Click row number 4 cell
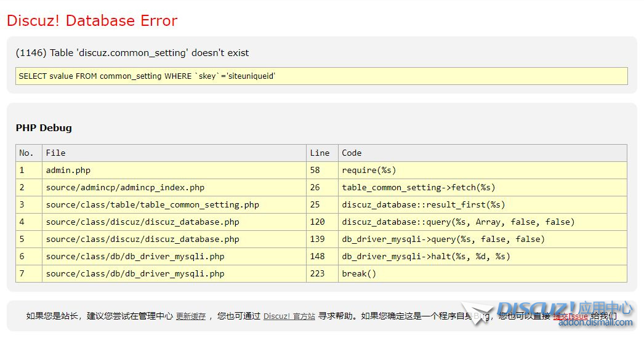The width and height of the screenshot is (644, 338). coord(29,222)
